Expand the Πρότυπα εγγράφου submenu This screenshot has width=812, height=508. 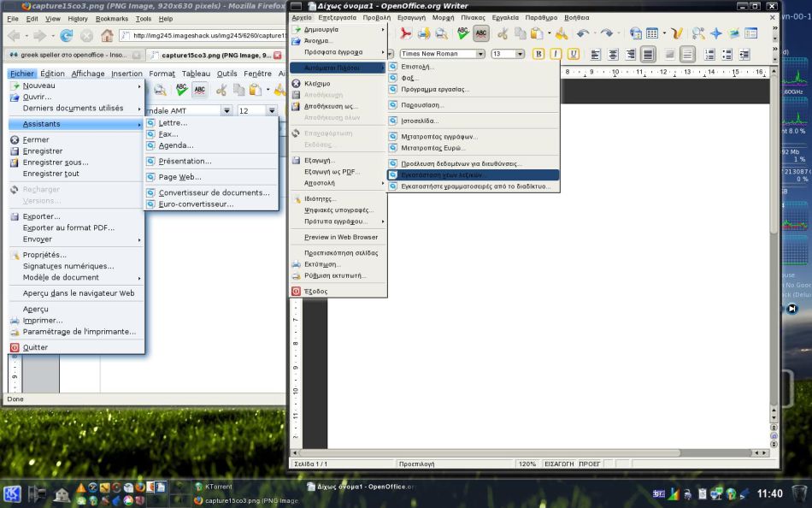(338, 222)
